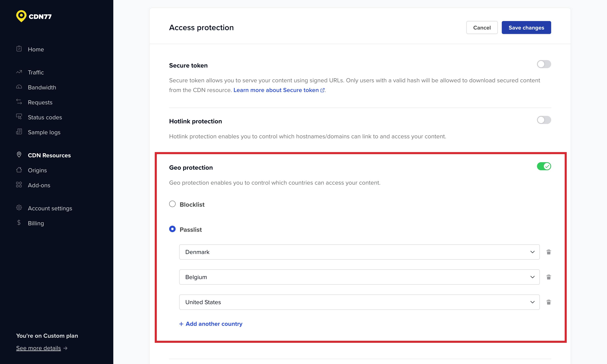Disable the Geo protection toggle

544,166
